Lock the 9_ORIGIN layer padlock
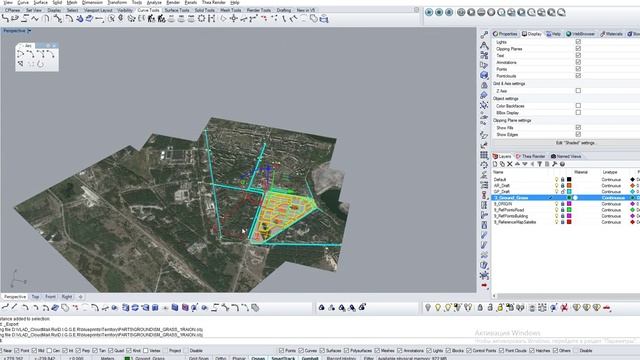Viewport: 640px width, 360px height. click(562, 204)
